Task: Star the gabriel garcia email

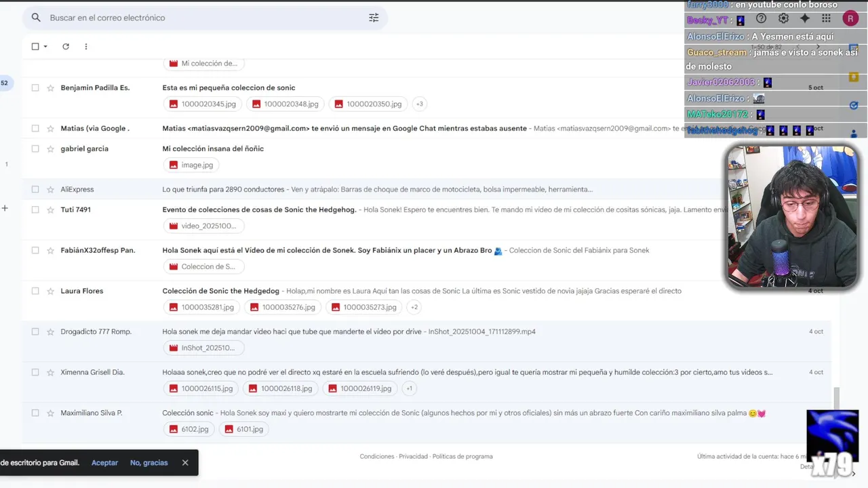Action: (50, 149)
